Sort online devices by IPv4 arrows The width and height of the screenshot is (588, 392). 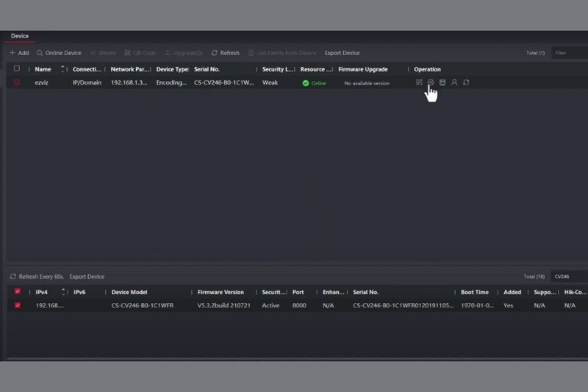click(63, 292)
